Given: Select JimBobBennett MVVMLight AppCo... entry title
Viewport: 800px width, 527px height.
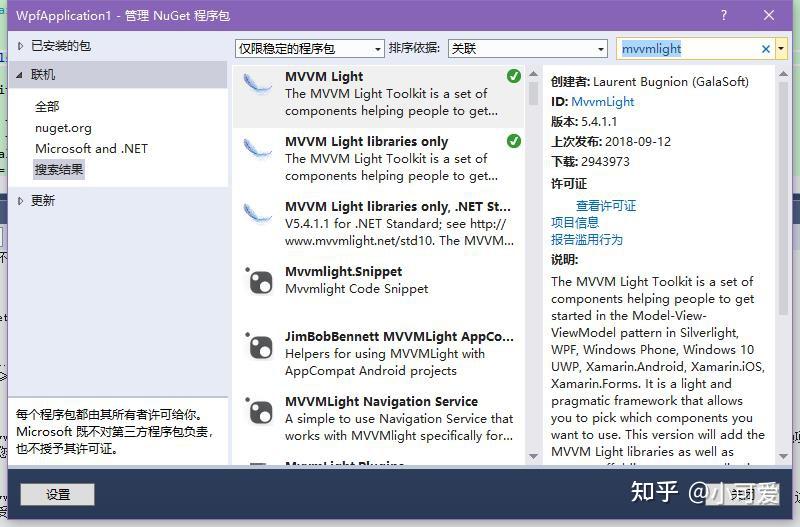Looking at the screenshot, I should (x=399, y=337).
